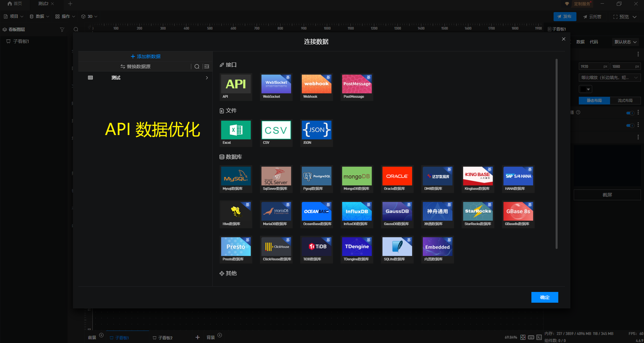Click the 确定 confirm button
The height and width of the screenshot is (343, 644).
(x=545, y=297)
